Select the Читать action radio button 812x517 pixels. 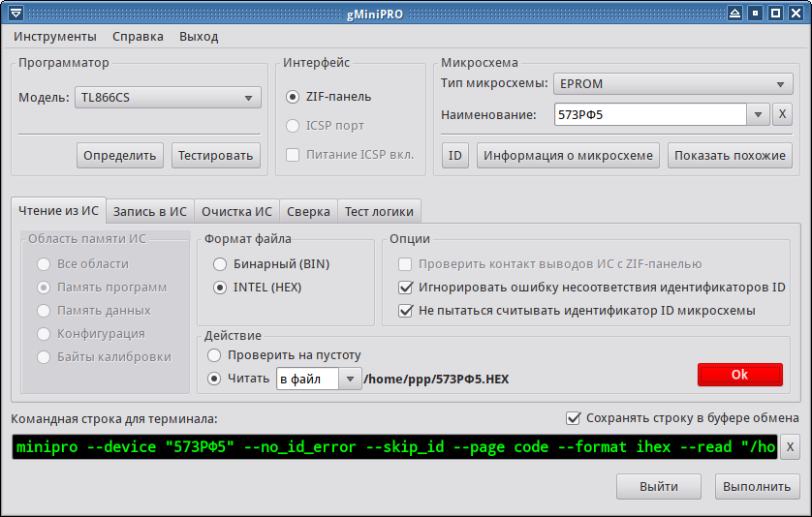[x=214, y=379]
